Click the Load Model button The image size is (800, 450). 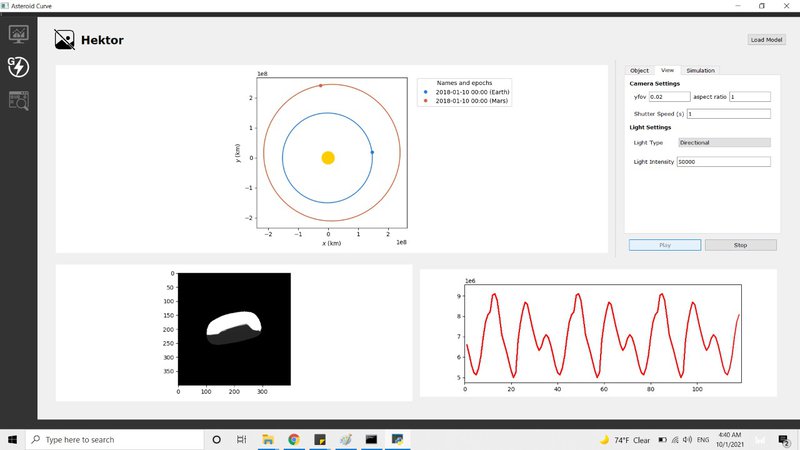tap(767, 40)
